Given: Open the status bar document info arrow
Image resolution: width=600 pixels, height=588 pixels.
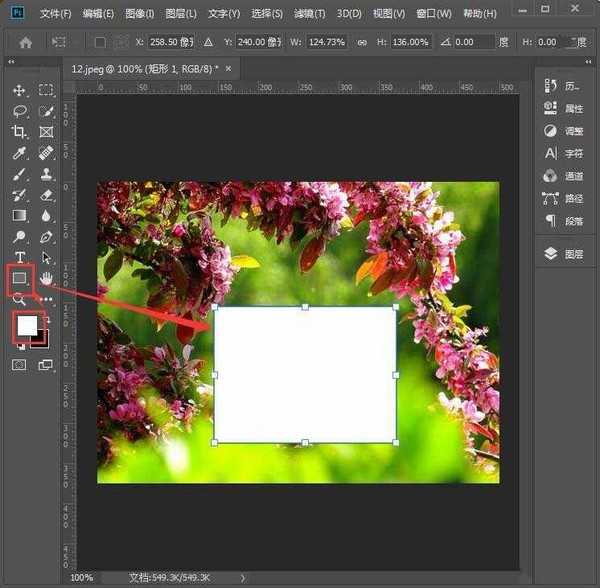Looking at the screenshot, I should pos(241,578).
